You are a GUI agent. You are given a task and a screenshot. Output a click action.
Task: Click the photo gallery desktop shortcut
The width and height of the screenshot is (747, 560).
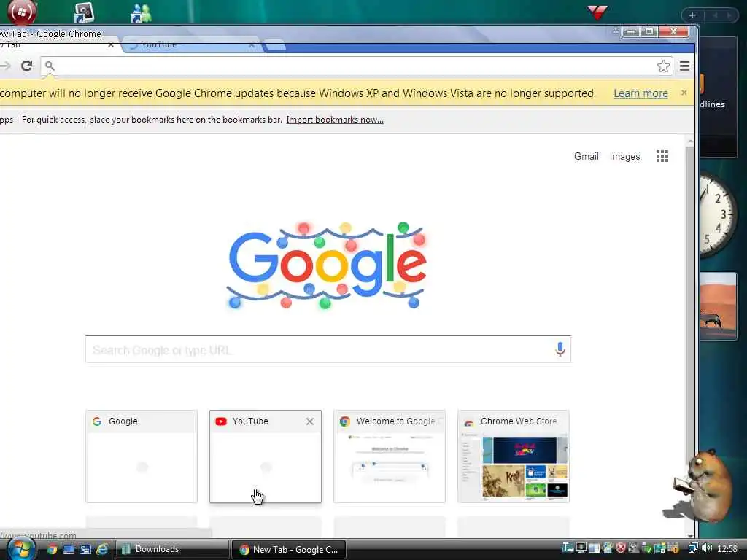85,13
